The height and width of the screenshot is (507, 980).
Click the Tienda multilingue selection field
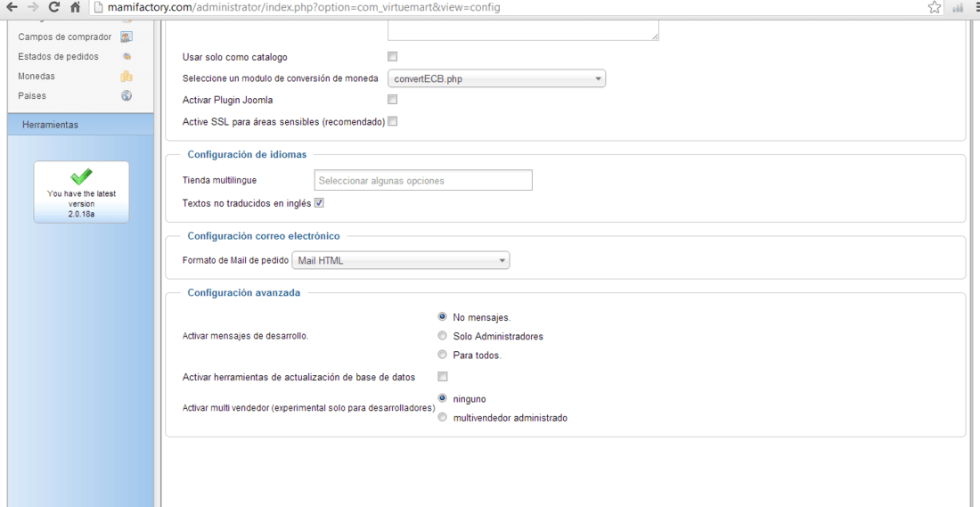pos(424,180)
